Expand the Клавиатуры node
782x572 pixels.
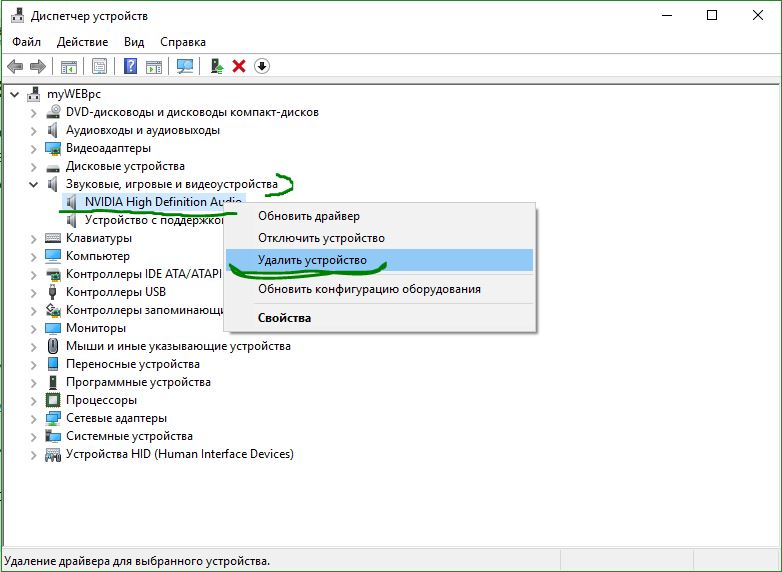(x=33, y=238)
